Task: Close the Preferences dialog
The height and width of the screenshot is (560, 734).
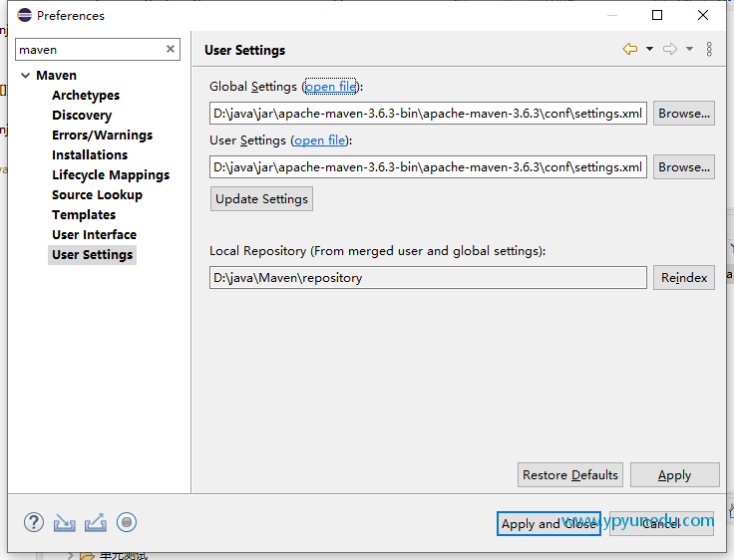Action: [703, 15]
